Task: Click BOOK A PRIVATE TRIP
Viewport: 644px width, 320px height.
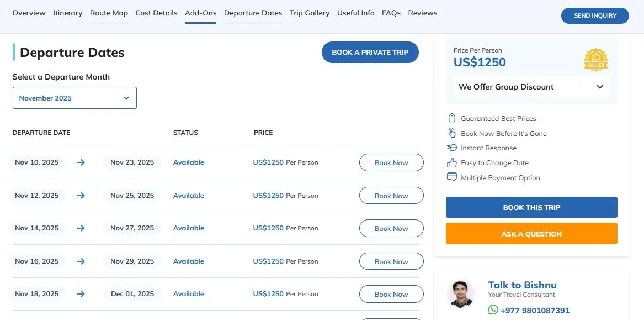Action: (370, 52)
